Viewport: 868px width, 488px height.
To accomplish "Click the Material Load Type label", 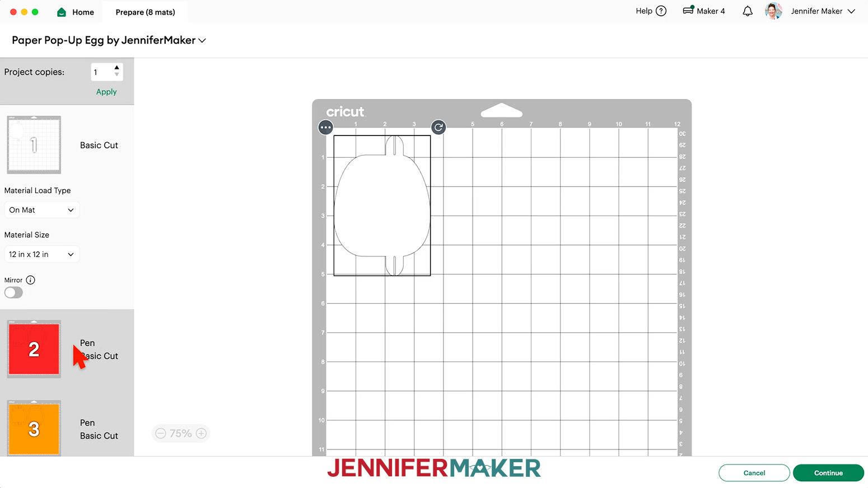I will (38, 190).
